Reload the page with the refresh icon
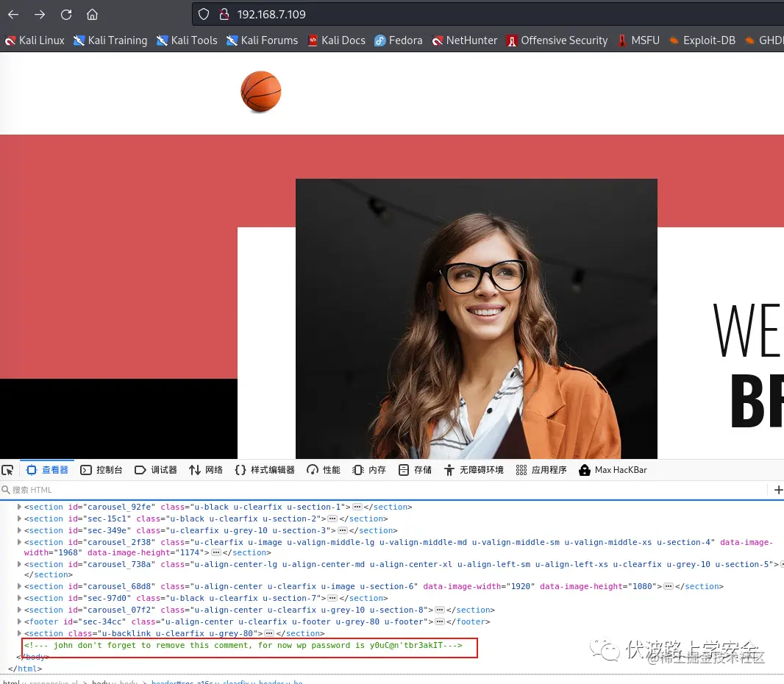The image size is (784, 684). coord(66,15)
